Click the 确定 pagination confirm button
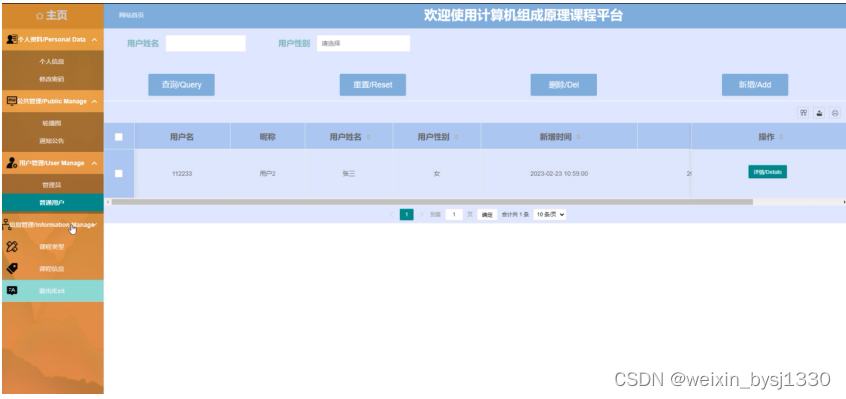Image resolution: width=846 pixels, height=399 pixels. coord(487,215)
